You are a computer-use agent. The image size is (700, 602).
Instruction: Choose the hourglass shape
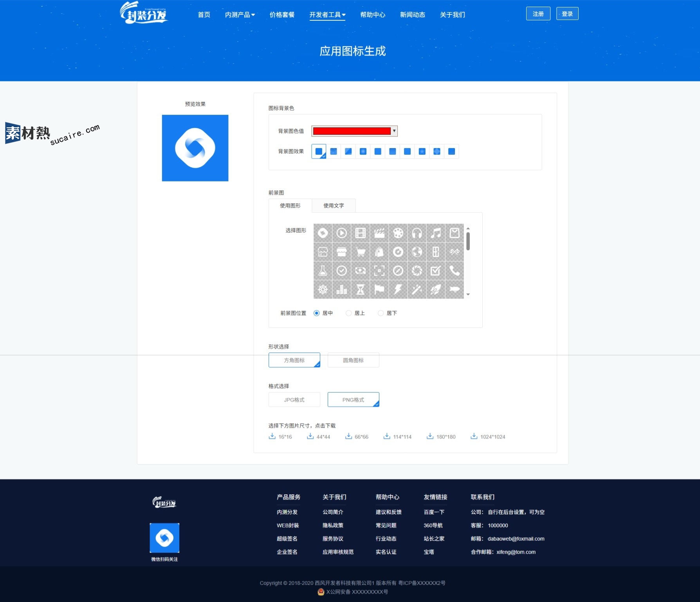pos(361,289)
